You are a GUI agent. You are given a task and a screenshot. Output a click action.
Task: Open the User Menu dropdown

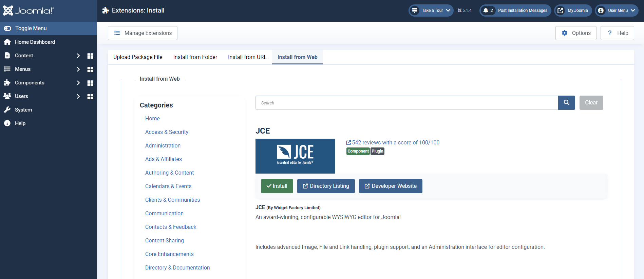[617, 11]
